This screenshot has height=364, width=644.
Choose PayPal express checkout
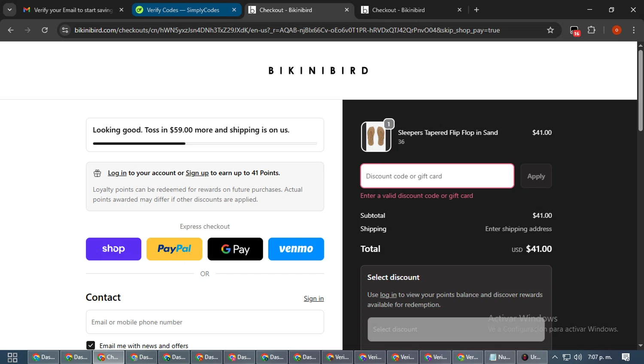pyautogui.click(x=174, y=249)
